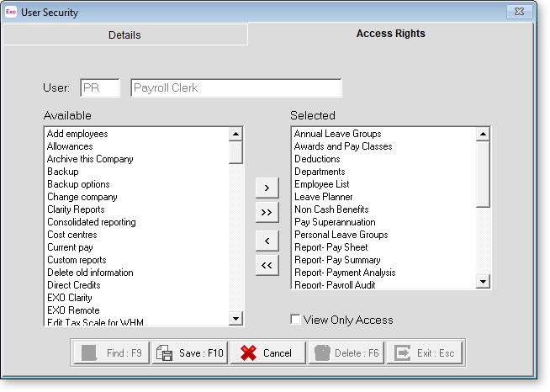Move all items right with double arrow
550x392 pixels.
pyautogui.click(x=267, y=213)
